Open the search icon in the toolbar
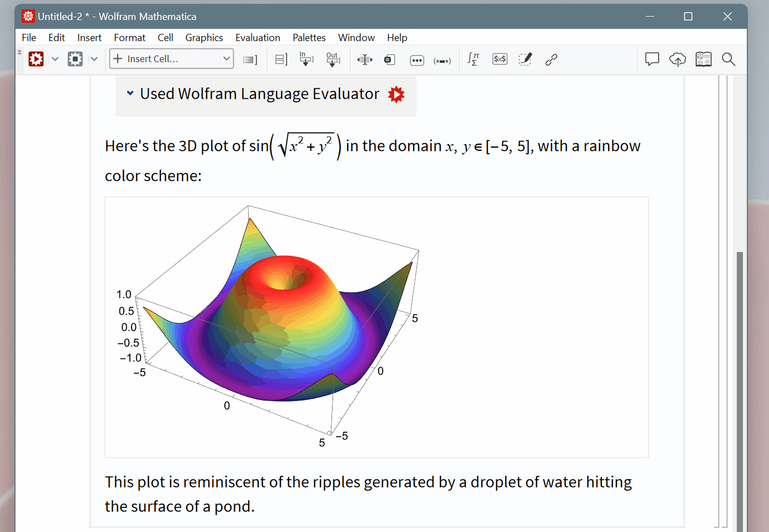769x532 pixels. coord(728,59)
